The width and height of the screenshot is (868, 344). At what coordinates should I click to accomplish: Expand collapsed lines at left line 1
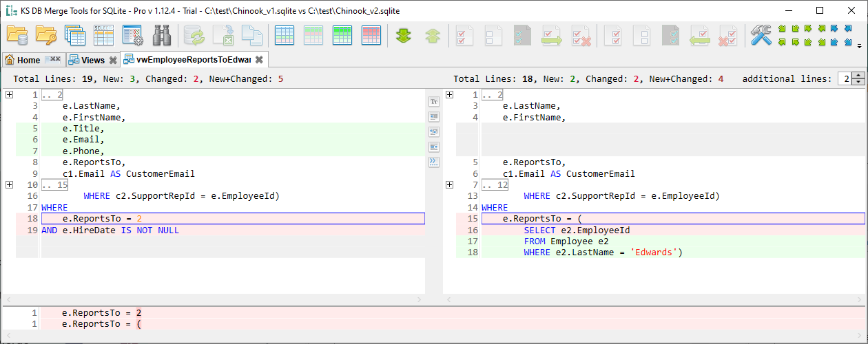point(9,95)
